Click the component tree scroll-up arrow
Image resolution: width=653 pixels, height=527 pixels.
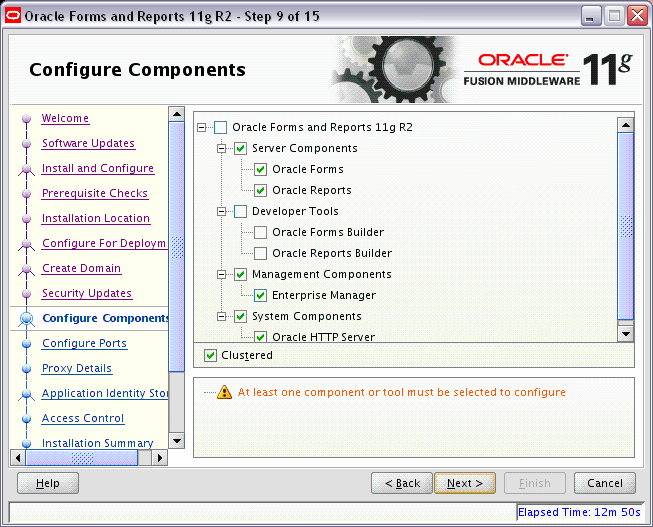click(x=626, y=125)
